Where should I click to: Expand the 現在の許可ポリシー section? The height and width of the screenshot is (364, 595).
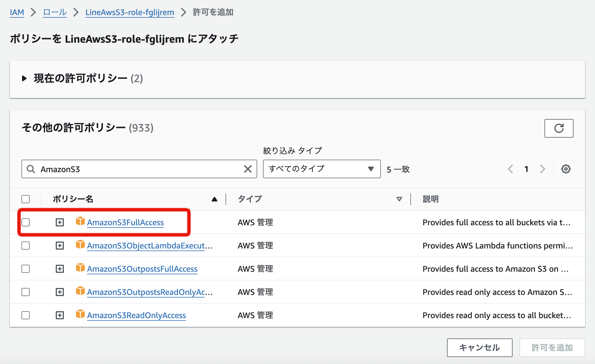[x=24, y=78]
